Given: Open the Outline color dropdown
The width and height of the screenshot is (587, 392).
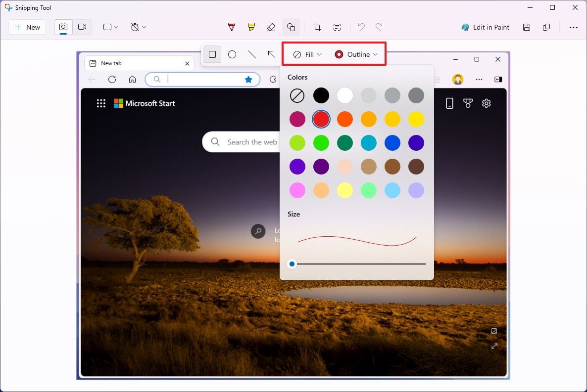Looking at the screenshot, I should pos(356,54).
